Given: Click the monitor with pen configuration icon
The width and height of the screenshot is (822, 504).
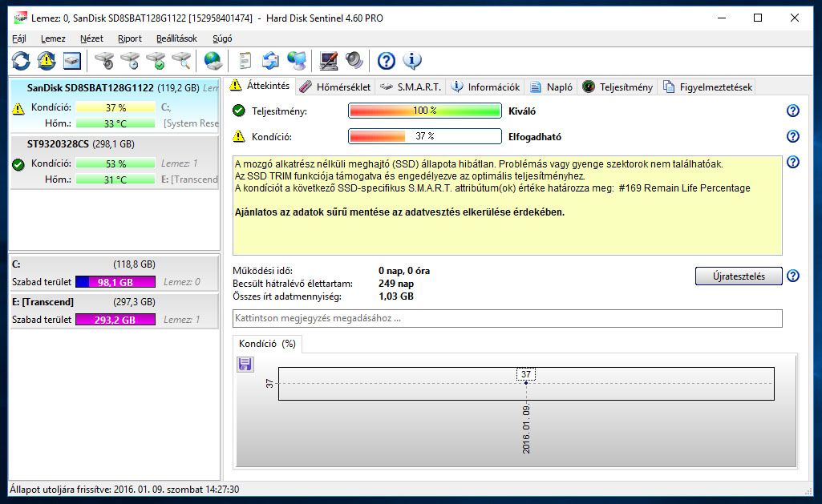Looking at the screenshot, I should [x=329, y=61].
